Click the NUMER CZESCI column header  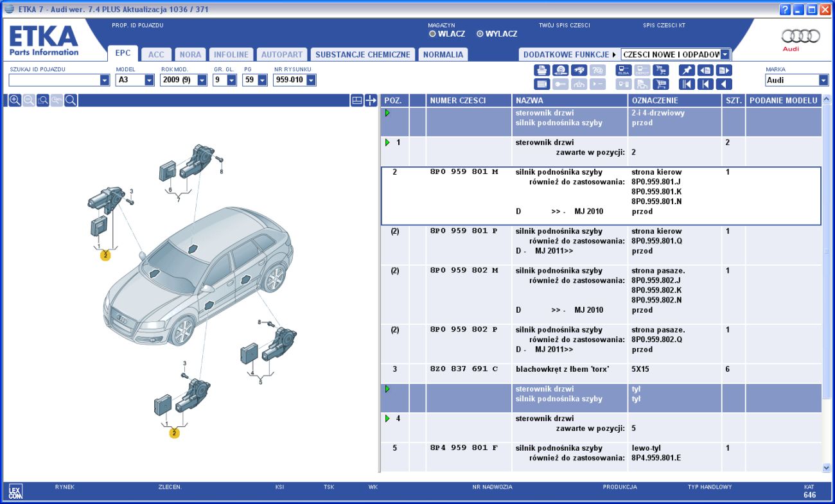click(468, 100)
